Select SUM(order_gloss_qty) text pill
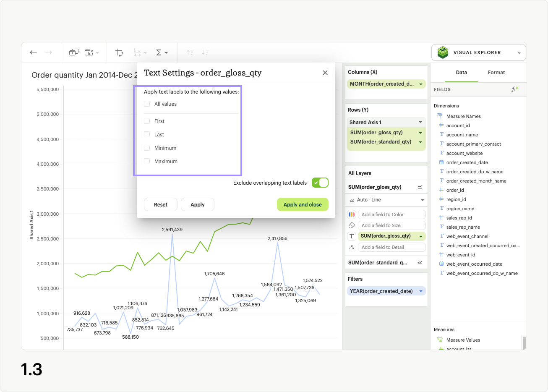 coord(392,236)
